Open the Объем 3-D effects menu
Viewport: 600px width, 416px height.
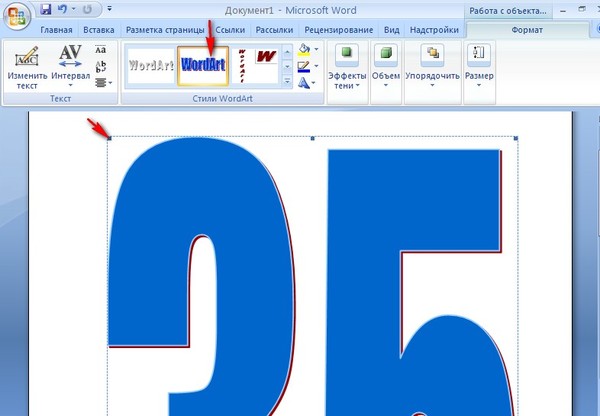pos(386,78)
